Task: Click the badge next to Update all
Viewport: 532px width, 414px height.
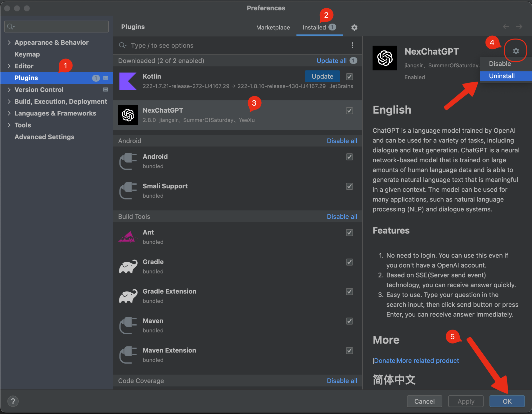Action: coord(353,60)
